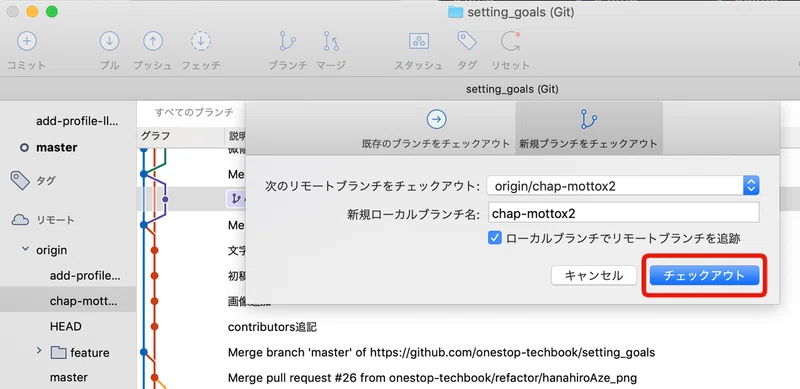The height and width of the screenshot is (389, 800).
Task: Click the feature folder icon in the sidebar
Action: click(59, 352)
